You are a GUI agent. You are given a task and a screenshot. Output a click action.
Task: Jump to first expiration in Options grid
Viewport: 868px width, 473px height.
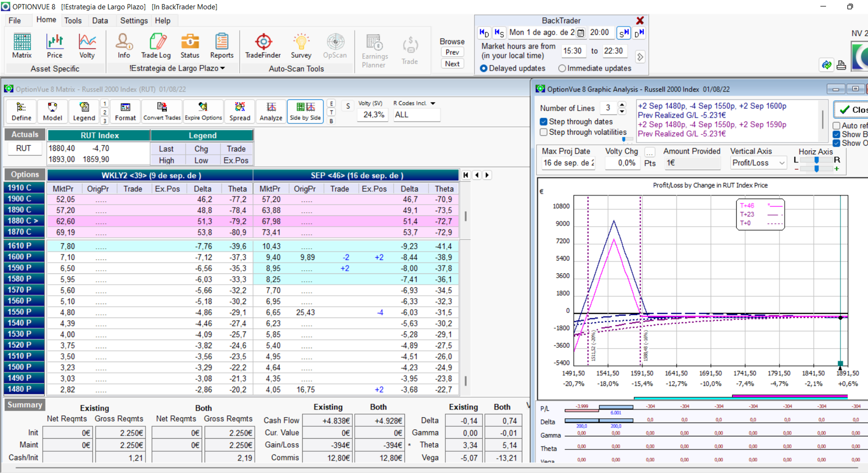pos(466,175)
